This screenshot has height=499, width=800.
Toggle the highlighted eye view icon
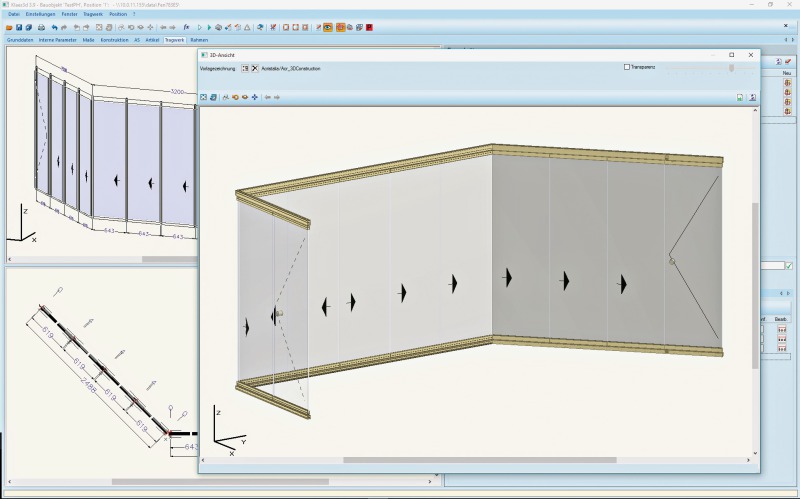[328, 28]
